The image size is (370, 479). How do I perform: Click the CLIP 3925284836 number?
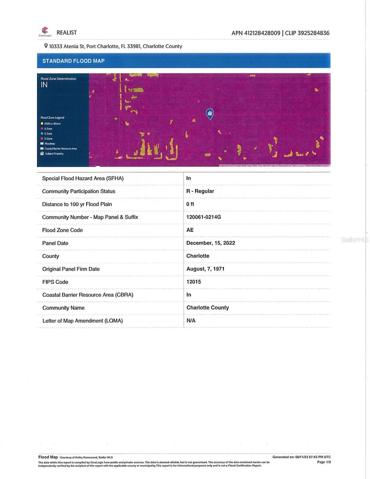pyautogui.click(x=307, y=33)
